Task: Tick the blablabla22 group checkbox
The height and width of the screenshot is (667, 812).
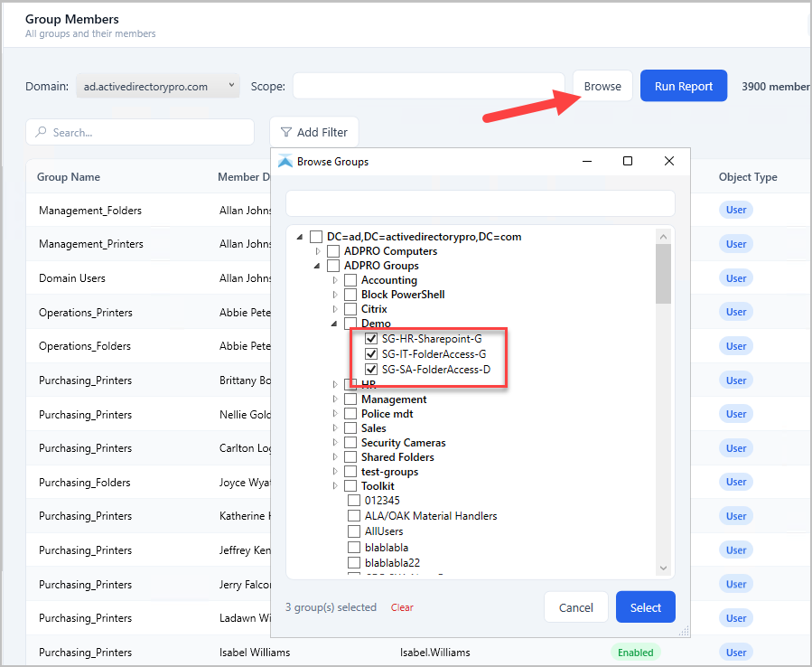Action: pyautogui.click(x=354, y=562)
